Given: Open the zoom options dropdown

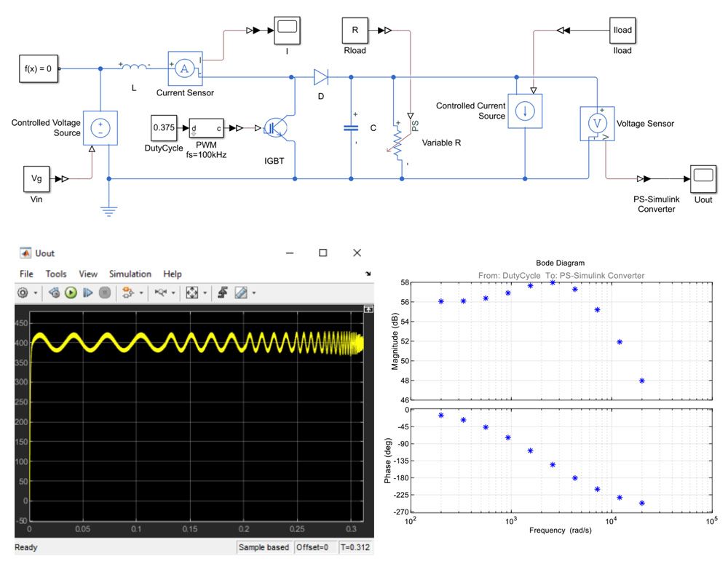Looking at the screenshot, I should click(205, 293).
